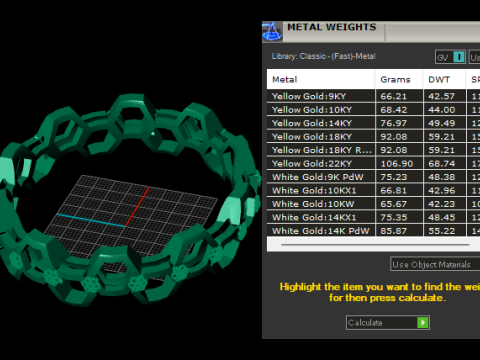The image size is (480, 360).
Task: Click the 106.90 grams value
Action: point(397,164)
